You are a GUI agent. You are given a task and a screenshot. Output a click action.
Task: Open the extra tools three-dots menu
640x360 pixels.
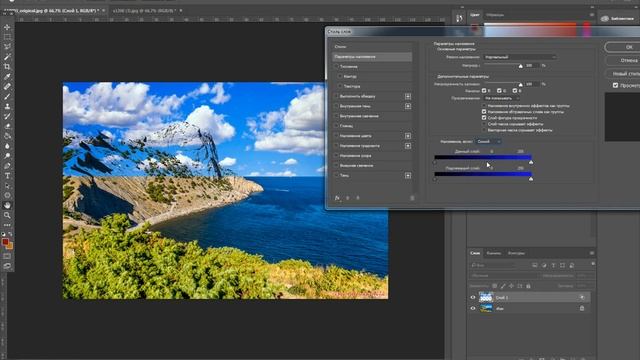pos(7,225)
